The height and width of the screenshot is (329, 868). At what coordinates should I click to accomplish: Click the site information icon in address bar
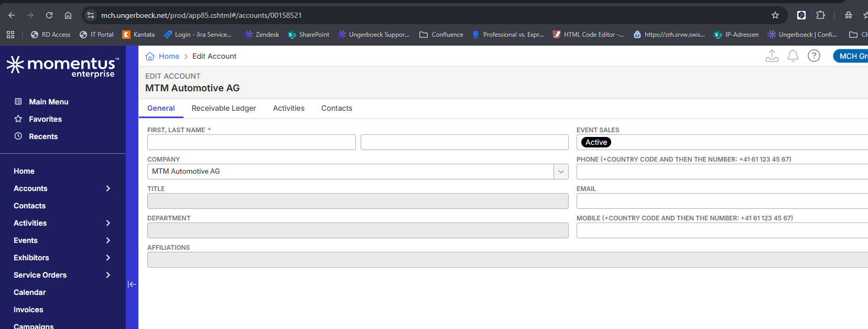pos(91,15)
